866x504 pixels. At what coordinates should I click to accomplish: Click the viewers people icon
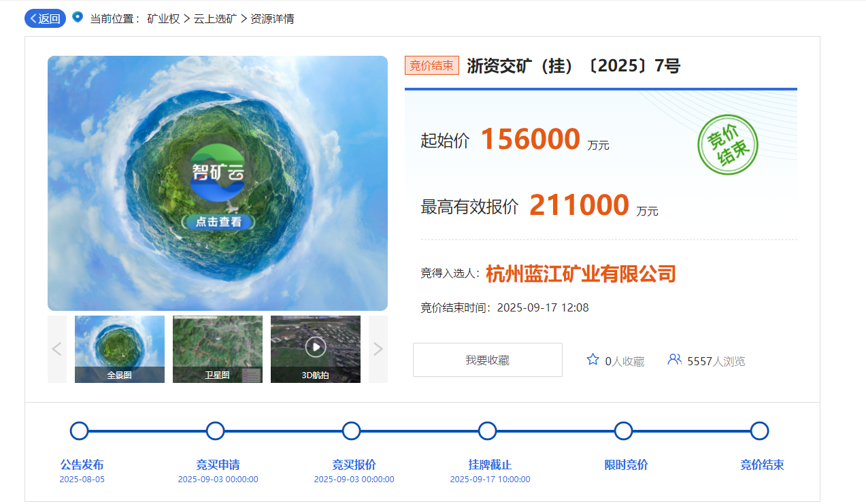674,360
